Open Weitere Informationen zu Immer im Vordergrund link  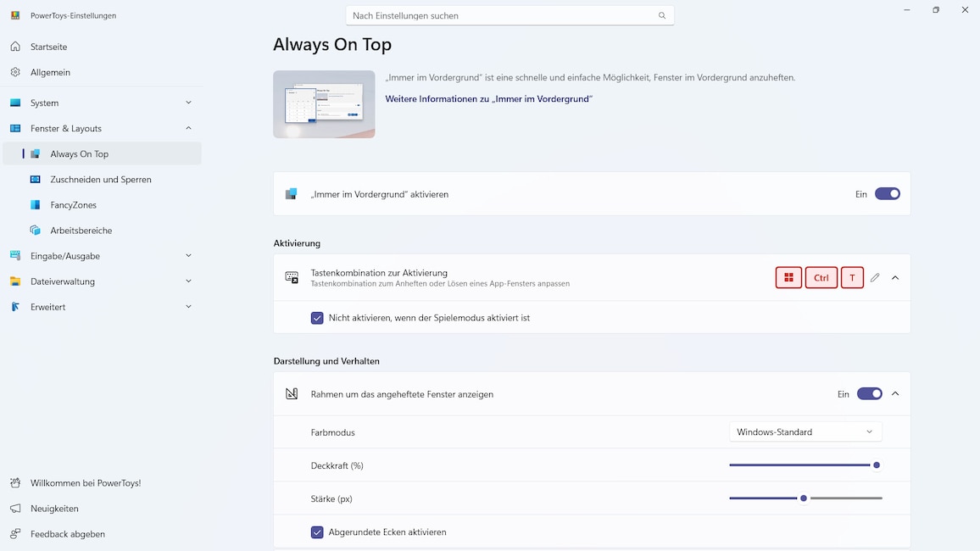[x=489, y=98]
